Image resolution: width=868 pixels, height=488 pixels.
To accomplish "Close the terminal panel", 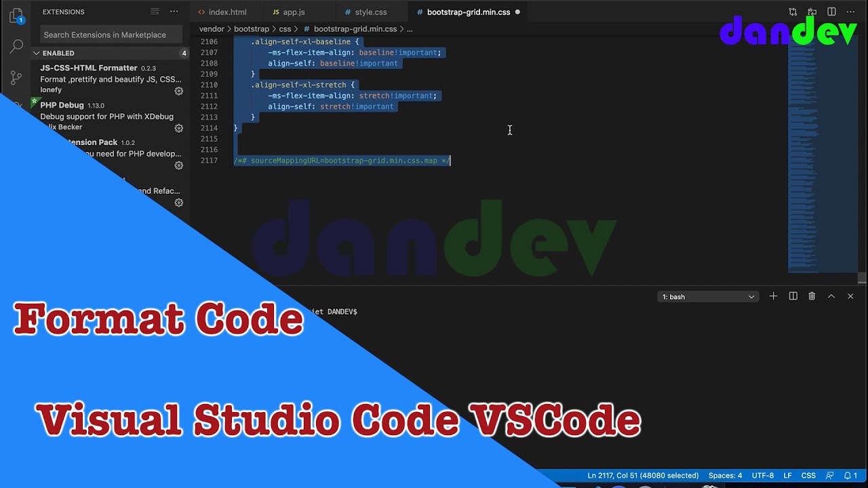I will (x=850, y=296).
